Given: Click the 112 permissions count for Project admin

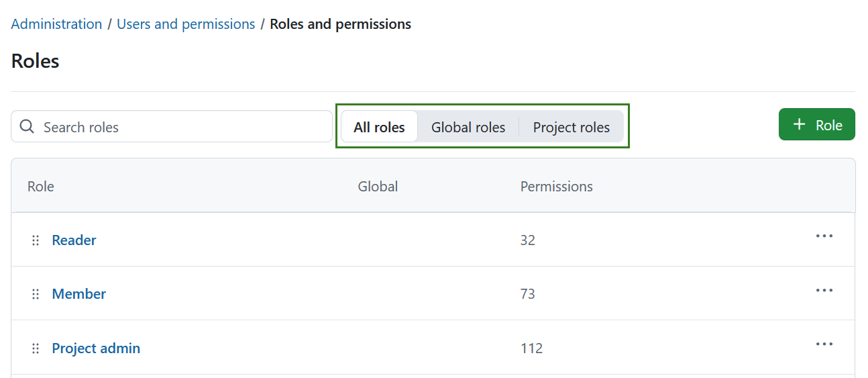Looking at the screenshot, I should [531, 348].
